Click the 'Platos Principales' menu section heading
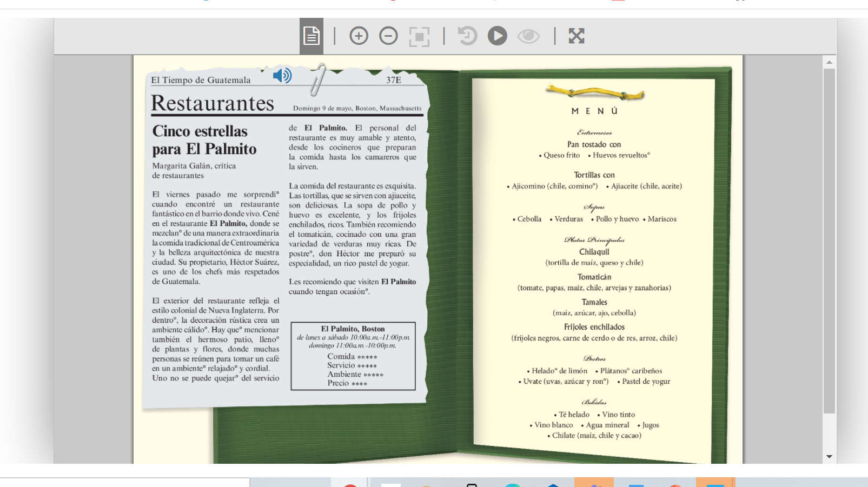This screenshot has height=487, width=868. click(x=594, y=240)
